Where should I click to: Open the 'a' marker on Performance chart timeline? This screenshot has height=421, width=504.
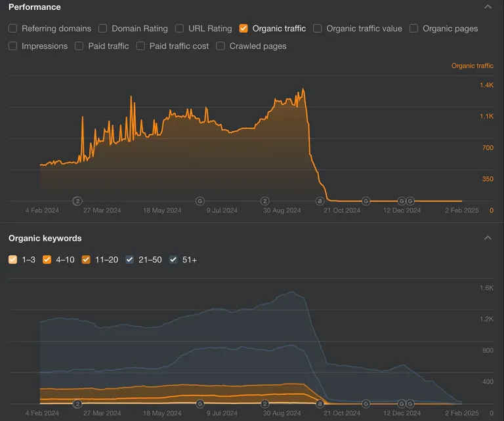pos(320,201)
